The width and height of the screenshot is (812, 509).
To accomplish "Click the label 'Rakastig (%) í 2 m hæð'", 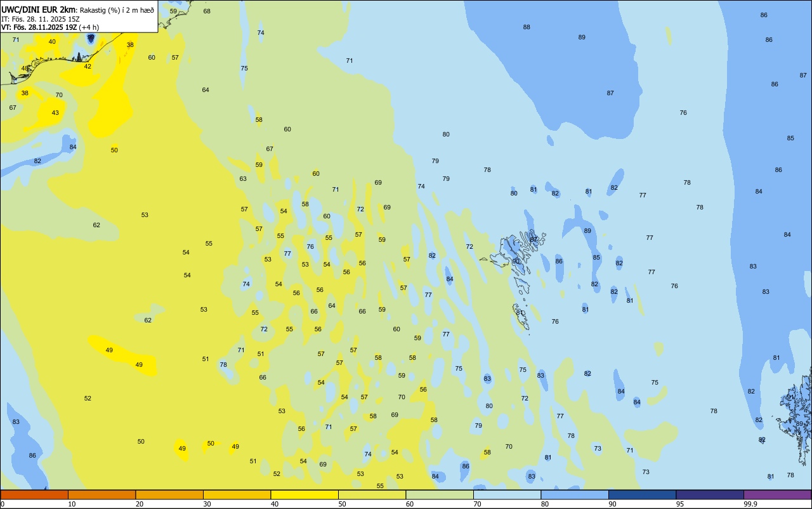I will (117, 10).
